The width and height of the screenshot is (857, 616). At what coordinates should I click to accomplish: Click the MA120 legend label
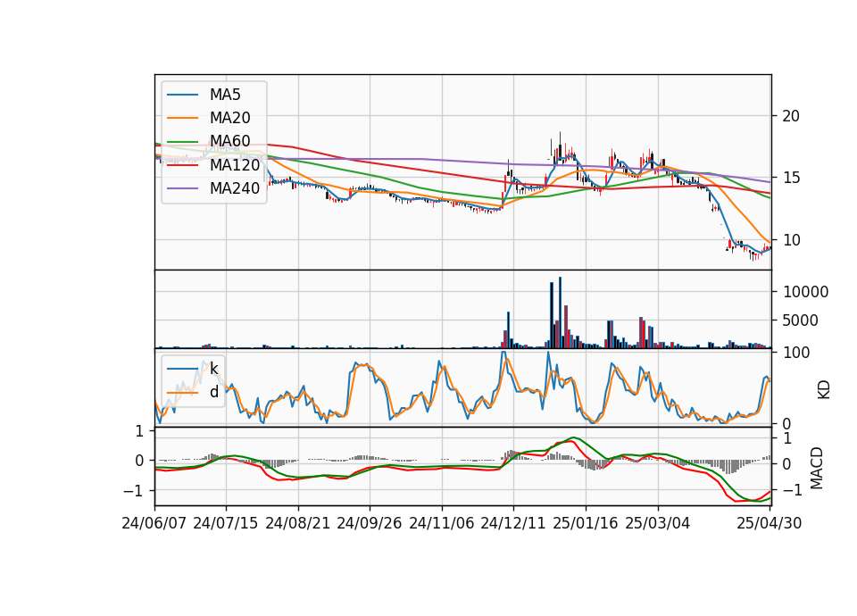pos(235,165)
